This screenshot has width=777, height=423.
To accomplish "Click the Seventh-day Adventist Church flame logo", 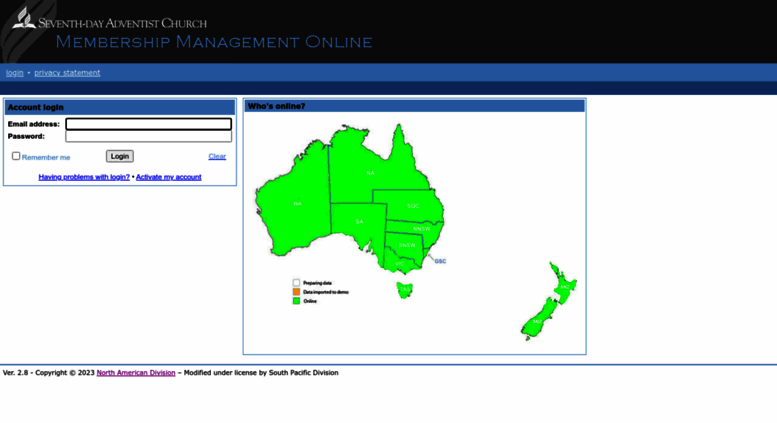I will [24, 18].
